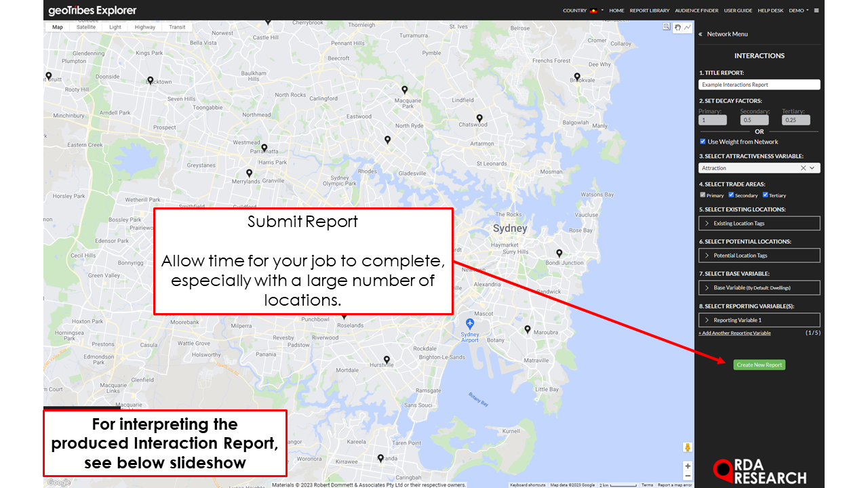Collapse panel with Network Menu double-chevron
868x488 pixels.
tap(701, 34)
